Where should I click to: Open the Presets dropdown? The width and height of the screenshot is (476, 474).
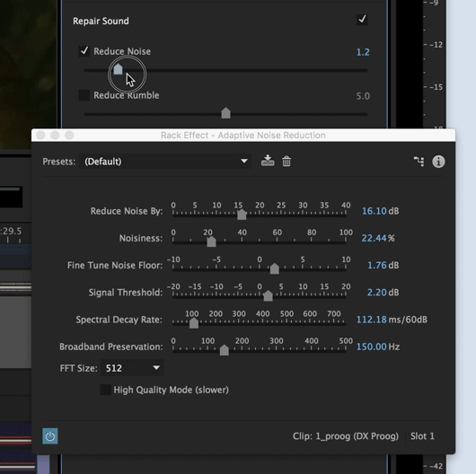click(165, 161)
